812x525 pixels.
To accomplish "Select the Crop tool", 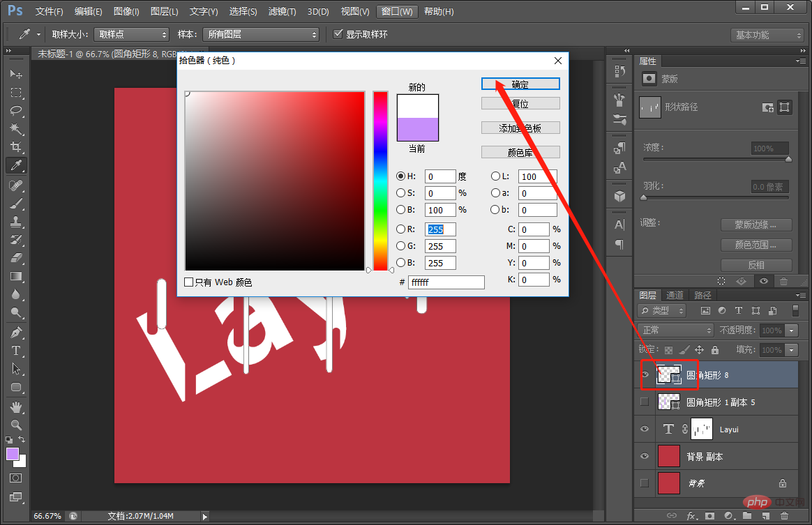I will pos(16,147).
